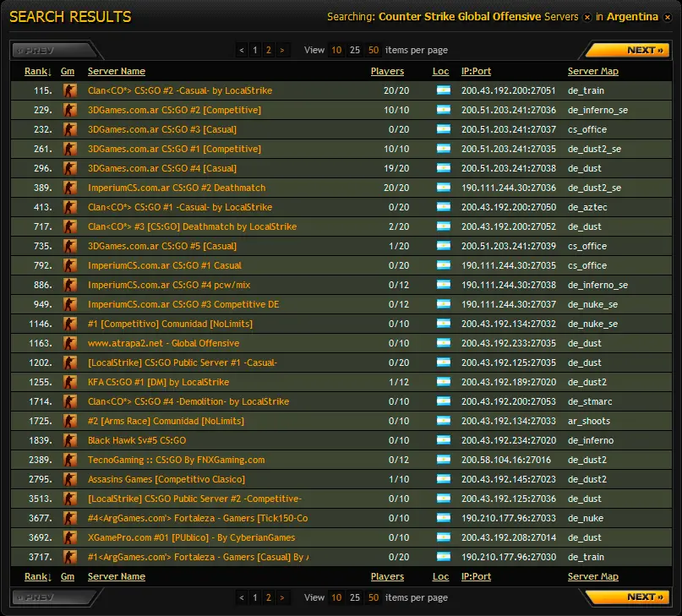682x616 pixels.
Task: Open ImperiumCS.com.ar CS:GO #2 Deathmatch
Action: (177, 188)
